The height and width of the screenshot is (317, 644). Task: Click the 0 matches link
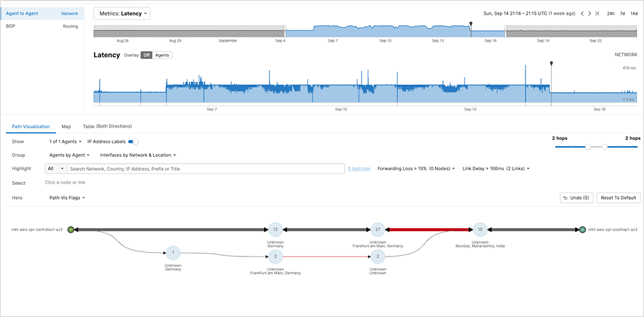coord(359,169)
